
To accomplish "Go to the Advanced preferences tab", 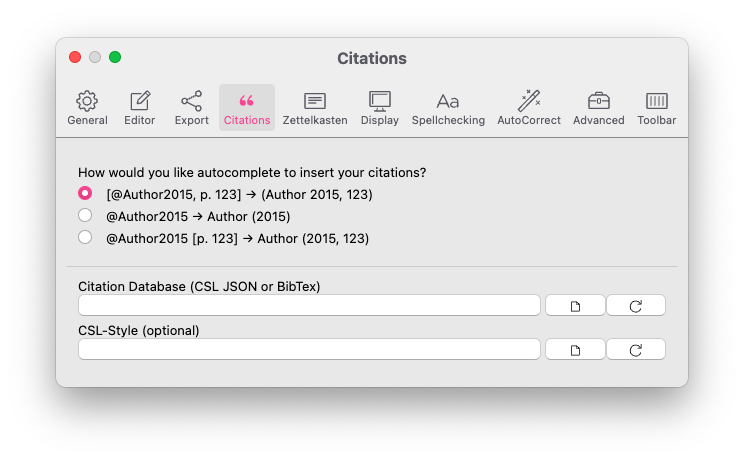I will [599, 108].
